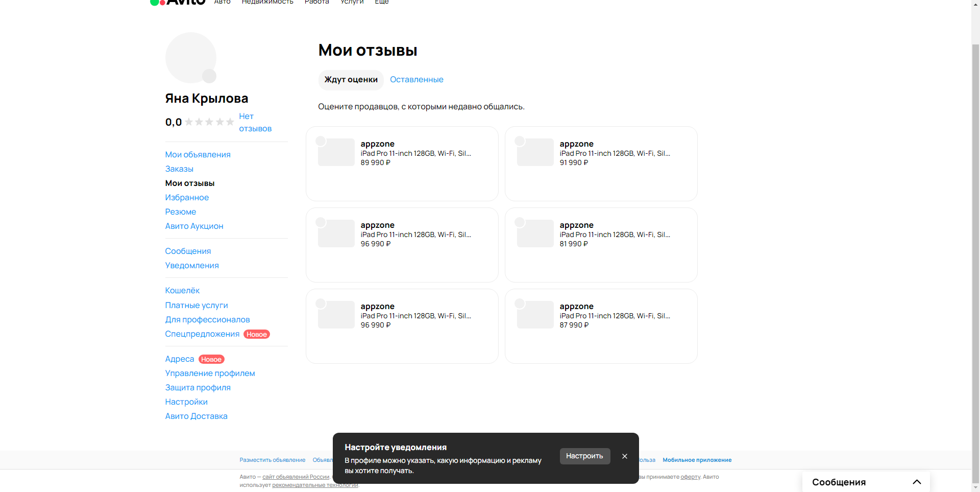980x492 pixels.
Task: Open the Avito logo homepage
Action: coord(178,2)
